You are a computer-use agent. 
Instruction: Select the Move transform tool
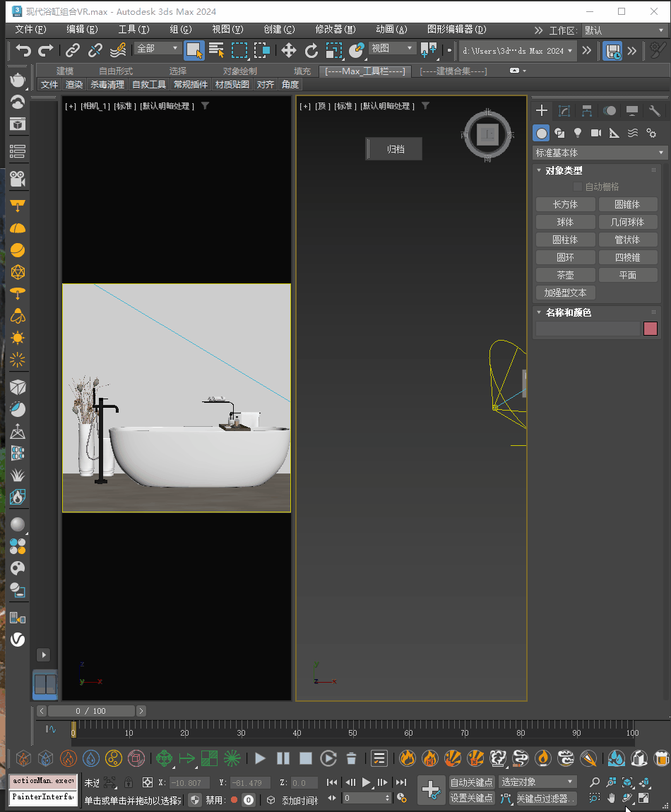point(288,50)
